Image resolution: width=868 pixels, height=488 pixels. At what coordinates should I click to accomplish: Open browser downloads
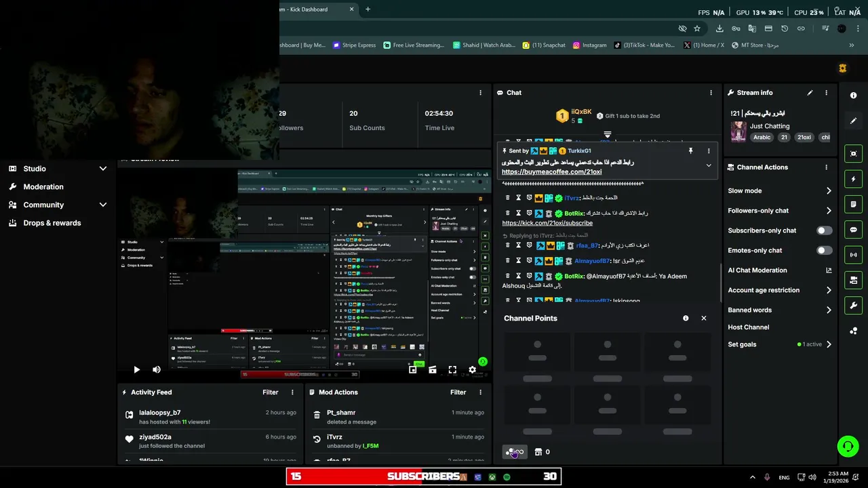point(719,28)
